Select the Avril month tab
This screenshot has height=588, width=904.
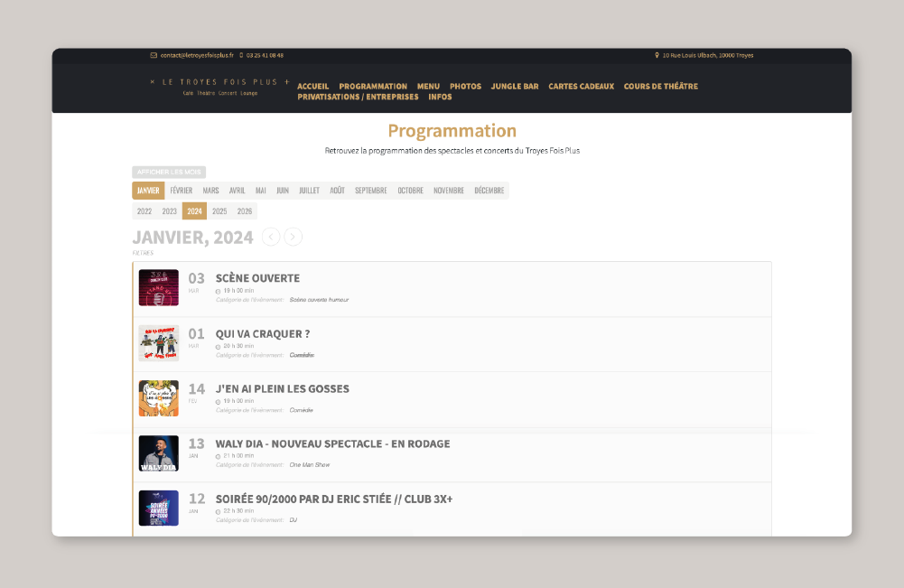pos(237,191)
